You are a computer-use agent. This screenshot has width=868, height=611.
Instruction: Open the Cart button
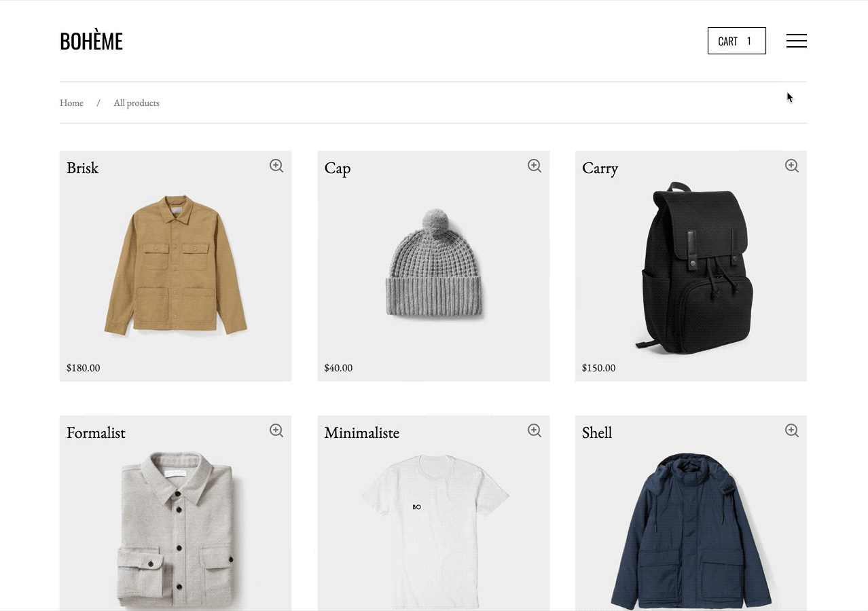click(736, 41)
